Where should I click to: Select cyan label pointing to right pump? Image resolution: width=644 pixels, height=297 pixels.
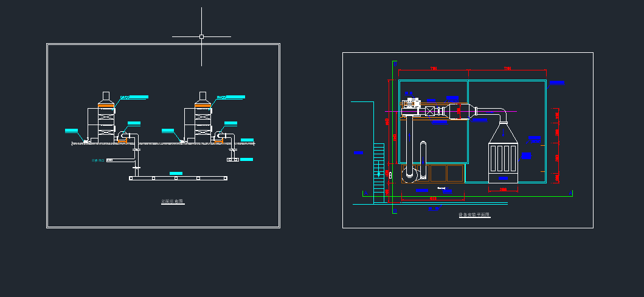coord(168,131)
